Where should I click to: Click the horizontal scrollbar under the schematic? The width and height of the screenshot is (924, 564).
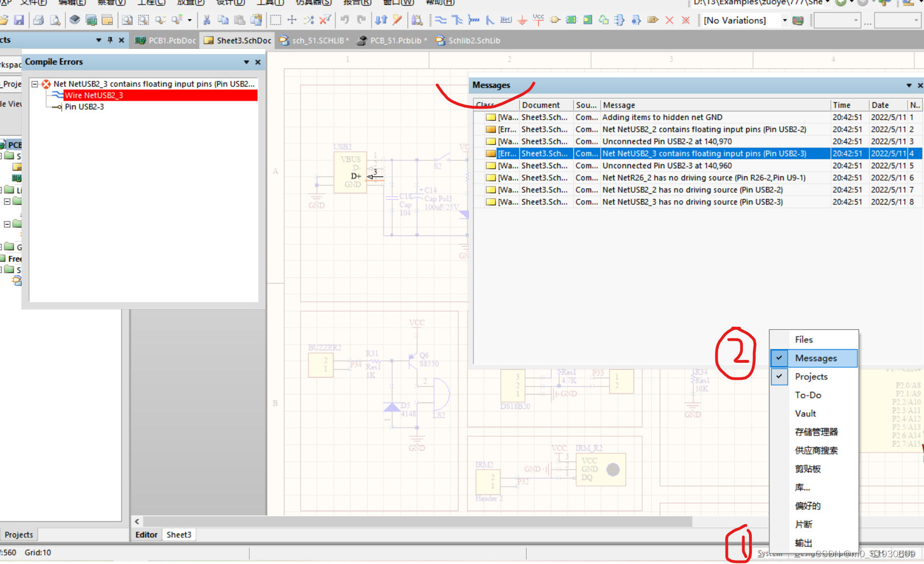[x=418, y=521]
